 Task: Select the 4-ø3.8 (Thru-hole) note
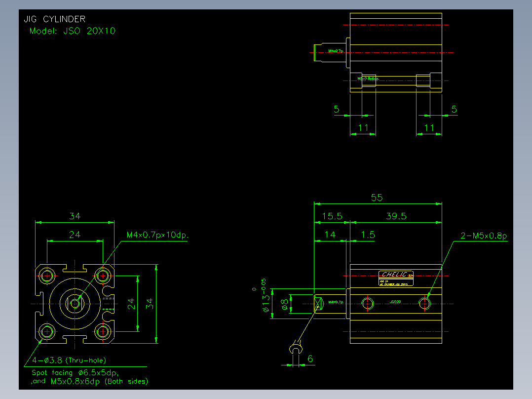pos(69,360)
